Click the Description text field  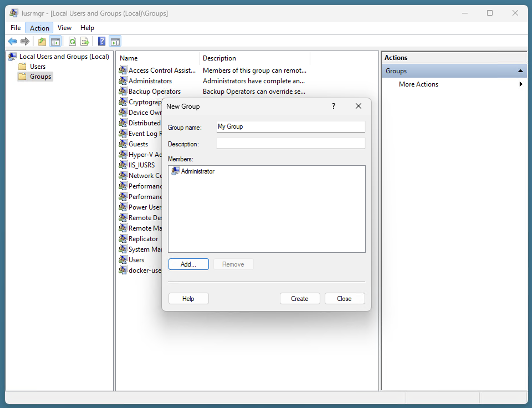pos(290,144)
